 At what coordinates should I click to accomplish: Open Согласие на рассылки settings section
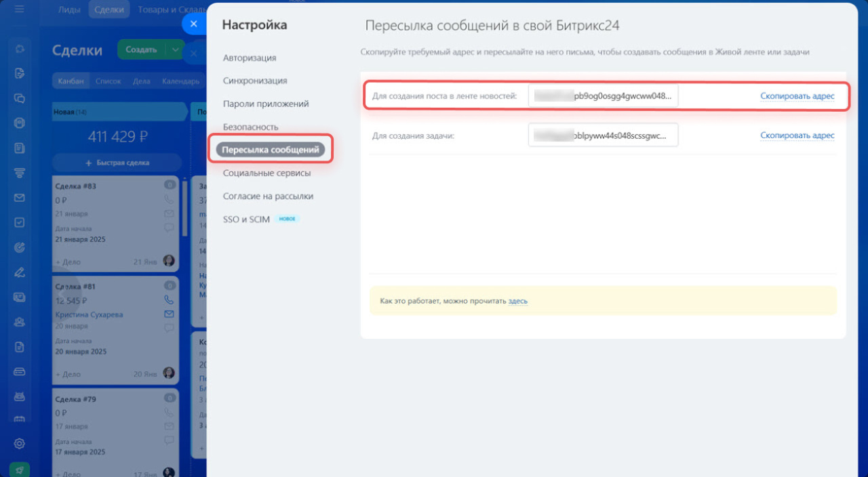click(x=269, y=196)
